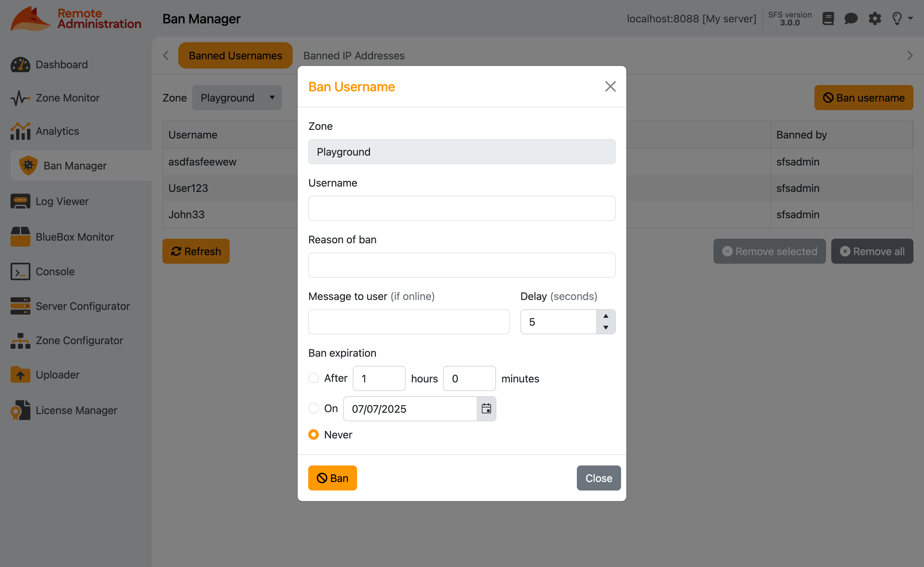Open the calendar date picker icon

pyautogui.click(x=486, y=409)
